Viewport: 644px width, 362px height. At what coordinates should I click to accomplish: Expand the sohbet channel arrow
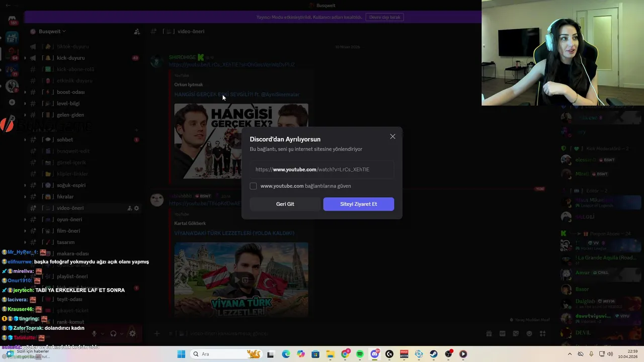tap(25, 140)
